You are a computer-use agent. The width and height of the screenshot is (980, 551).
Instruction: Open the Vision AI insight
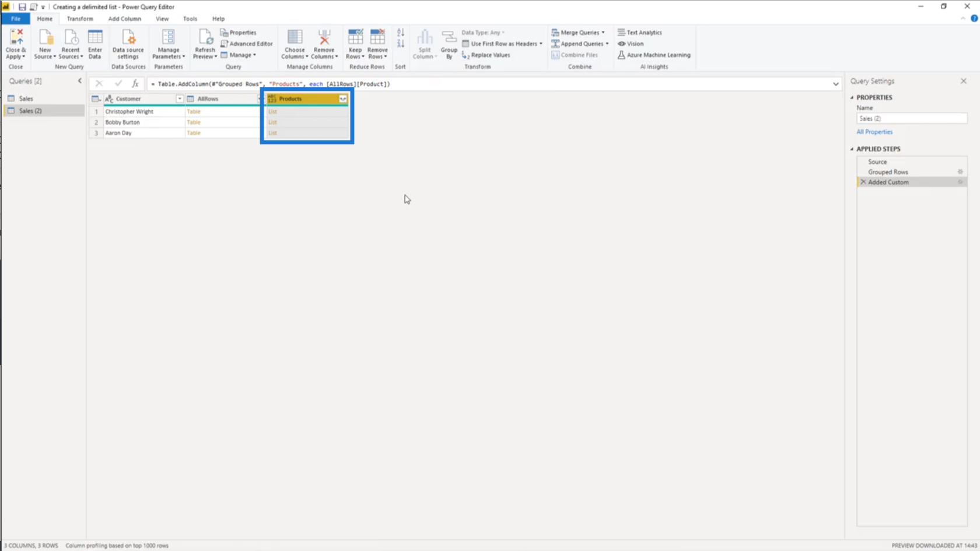tap(631, 44)
